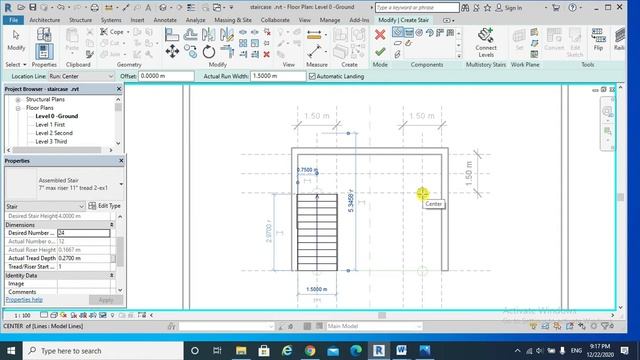Click Sign In in the title bar
The image size is (640, 360).
click(x=509, y=8)
